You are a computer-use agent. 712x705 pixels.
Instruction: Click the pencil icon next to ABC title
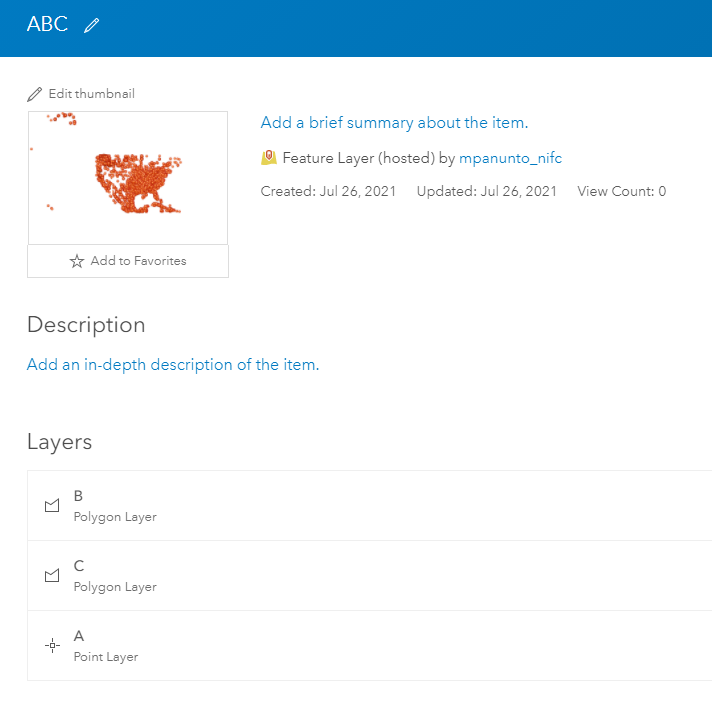point(92,26)
